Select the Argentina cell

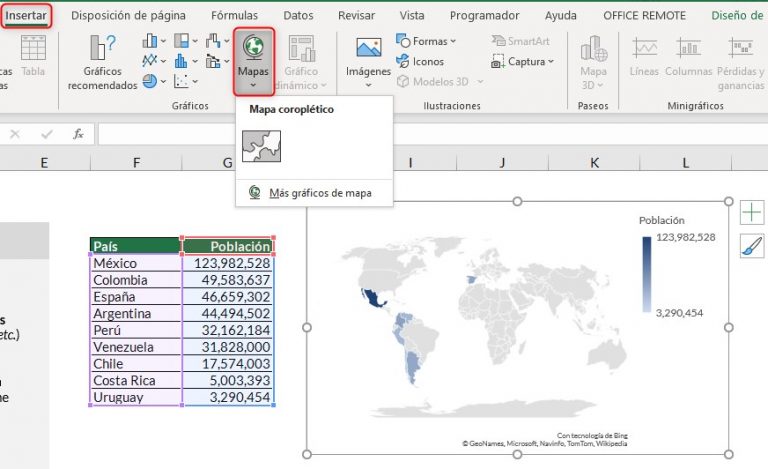(x=136, y=313)
